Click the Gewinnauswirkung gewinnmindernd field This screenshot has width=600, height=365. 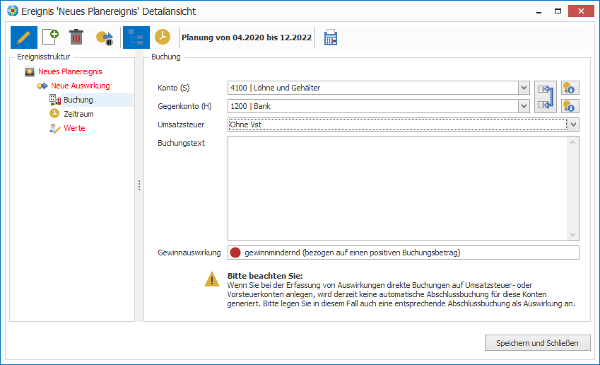[x=403, y=253]
